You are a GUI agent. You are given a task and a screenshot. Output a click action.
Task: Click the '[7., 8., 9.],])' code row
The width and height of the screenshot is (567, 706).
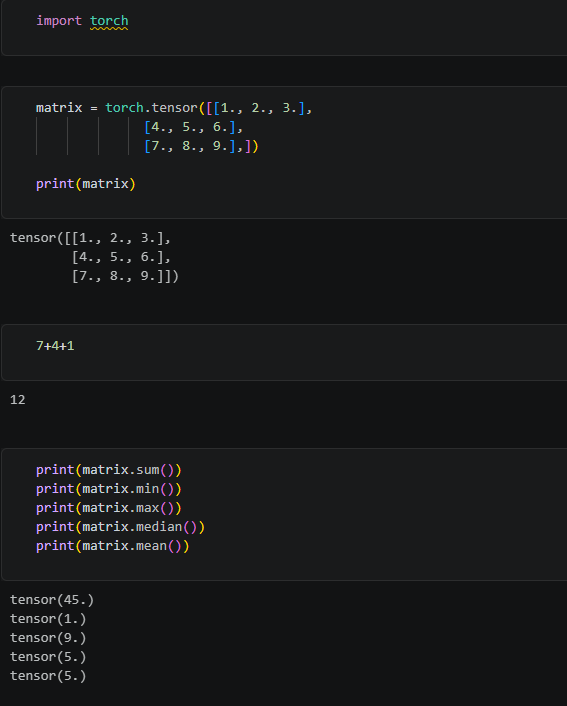[201, 146]
